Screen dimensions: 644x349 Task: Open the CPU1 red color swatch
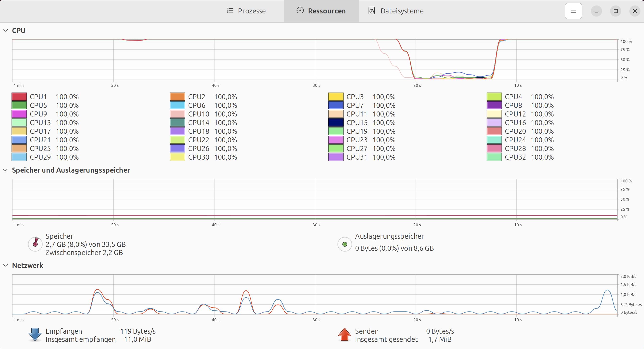19,97
